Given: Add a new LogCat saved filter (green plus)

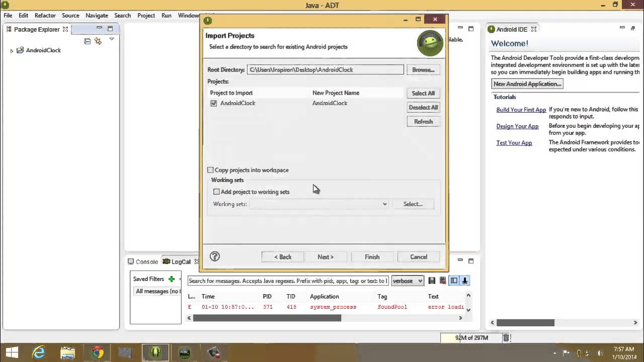Looking at the screenshot, I should coord(172,279).
